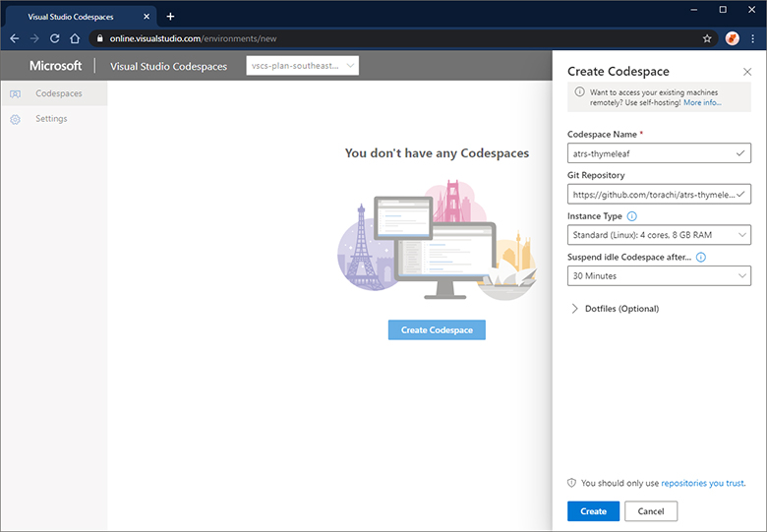
Task: Show Instance Type info tooltip icon
Action: click(x=632, y=216)
